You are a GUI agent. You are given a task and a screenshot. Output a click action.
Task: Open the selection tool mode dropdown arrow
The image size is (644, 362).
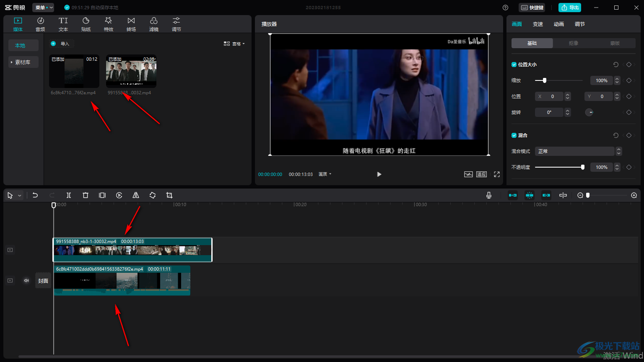coord(19,196)
